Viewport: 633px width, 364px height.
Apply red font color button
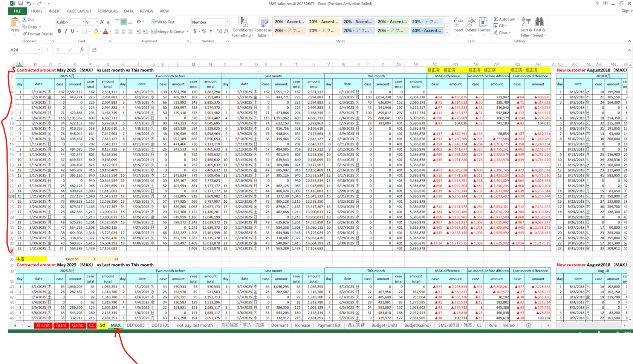pyautogui.click(x=105, y=31)
